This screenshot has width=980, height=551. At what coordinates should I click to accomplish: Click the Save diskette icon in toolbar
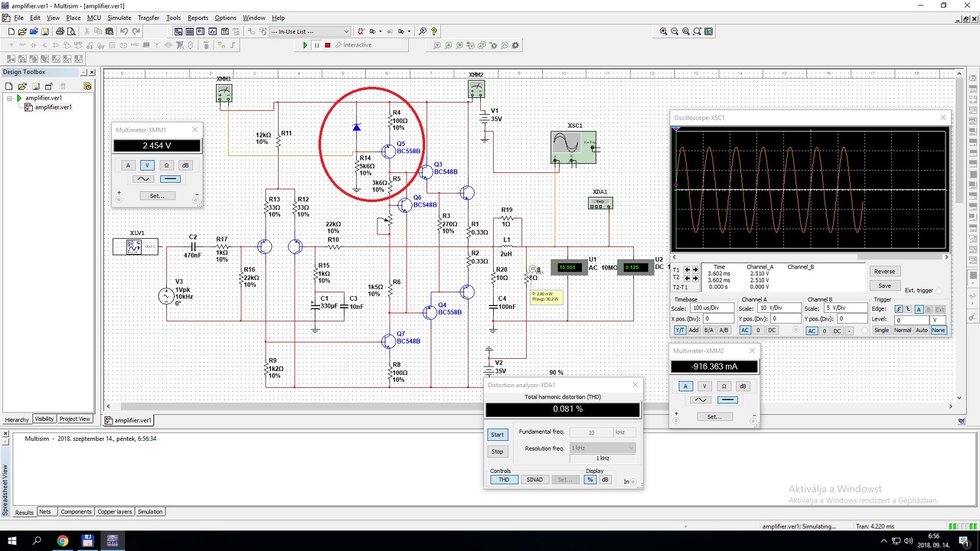(x=45, y=31)
